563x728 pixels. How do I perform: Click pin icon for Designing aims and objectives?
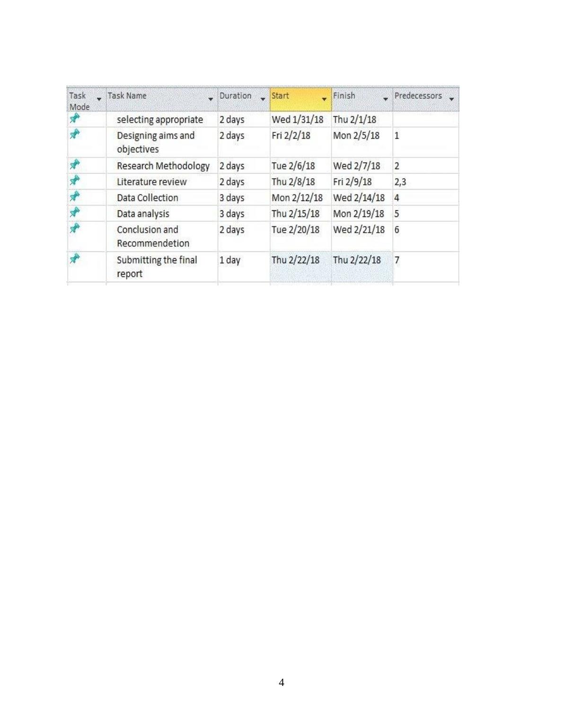click(75, 134)
